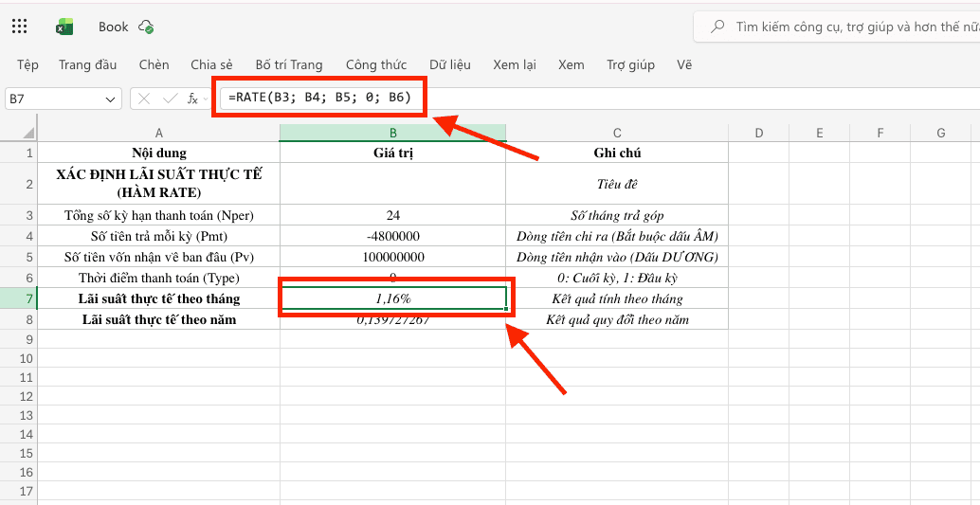Select column D header
Image resolution: width=980 pixels, height=505 pixels.
coord(759,133)
